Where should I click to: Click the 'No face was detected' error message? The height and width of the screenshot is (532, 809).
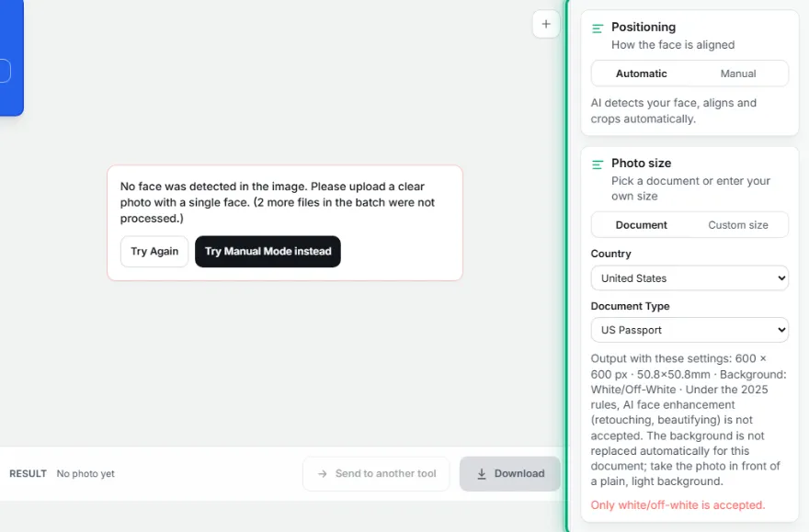[278, 202]
